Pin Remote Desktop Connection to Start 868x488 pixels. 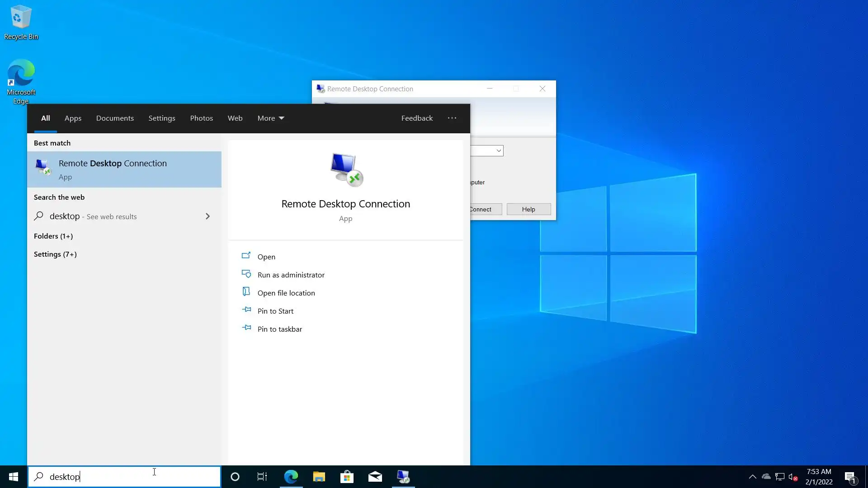[275, 311]
